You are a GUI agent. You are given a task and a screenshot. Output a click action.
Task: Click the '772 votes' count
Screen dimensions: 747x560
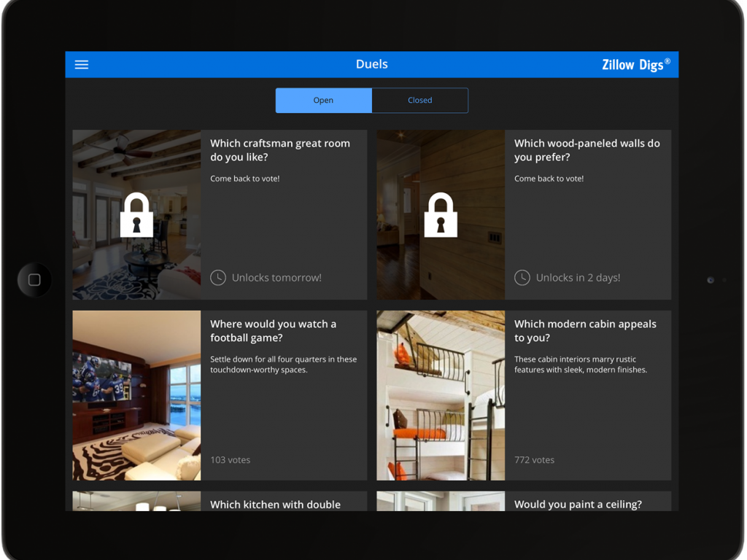pyautogui.click(x=534, y=460)
